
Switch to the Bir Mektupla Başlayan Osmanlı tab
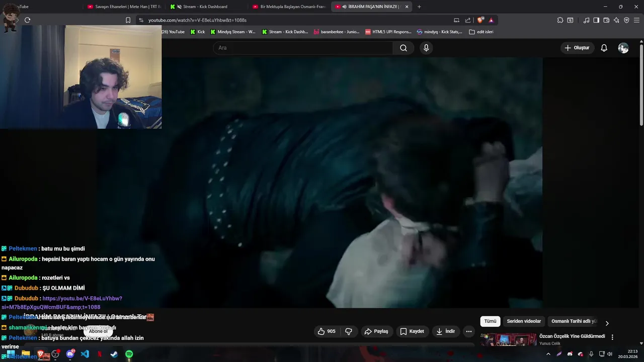(x=290, y=7)
